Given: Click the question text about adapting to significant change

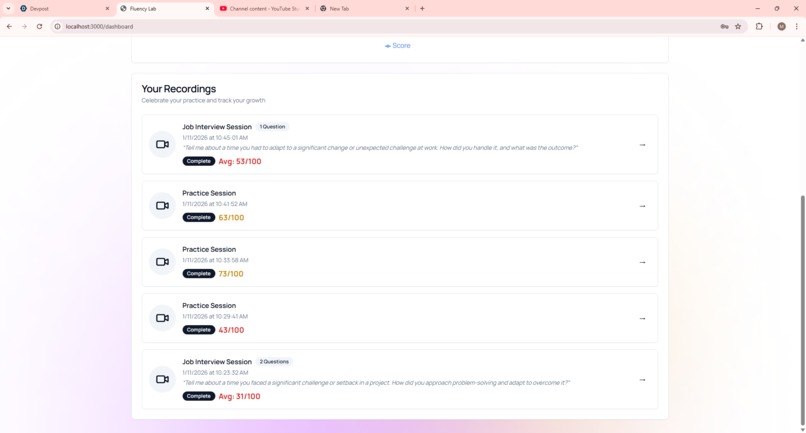Looking at the screenshot, I should pos(380,148).
